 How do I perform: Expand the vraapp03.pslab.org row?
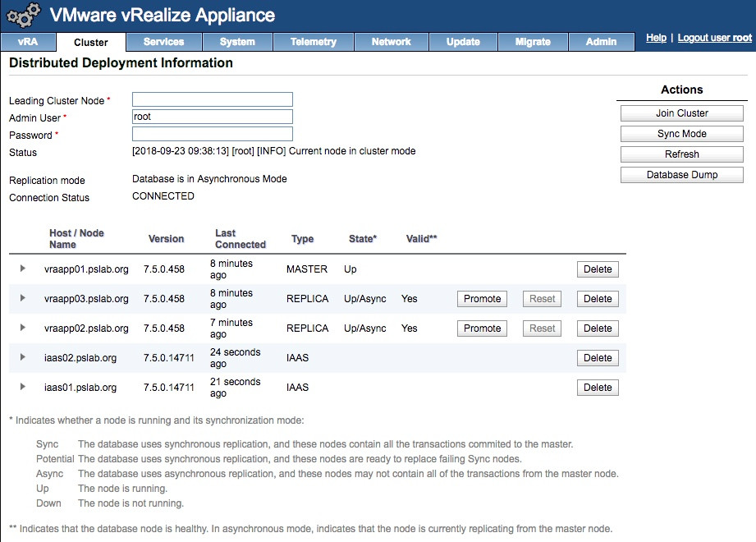tap(22, 298)
